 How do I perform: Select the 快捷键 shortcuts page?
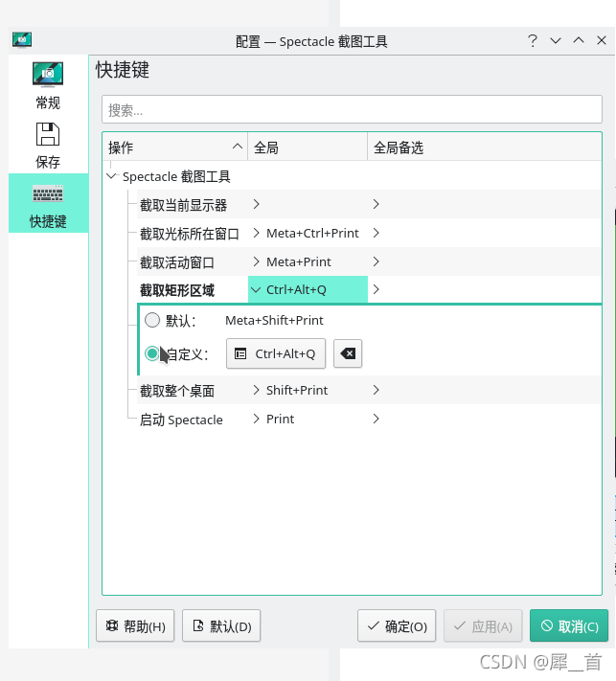(x=48, y=203)
